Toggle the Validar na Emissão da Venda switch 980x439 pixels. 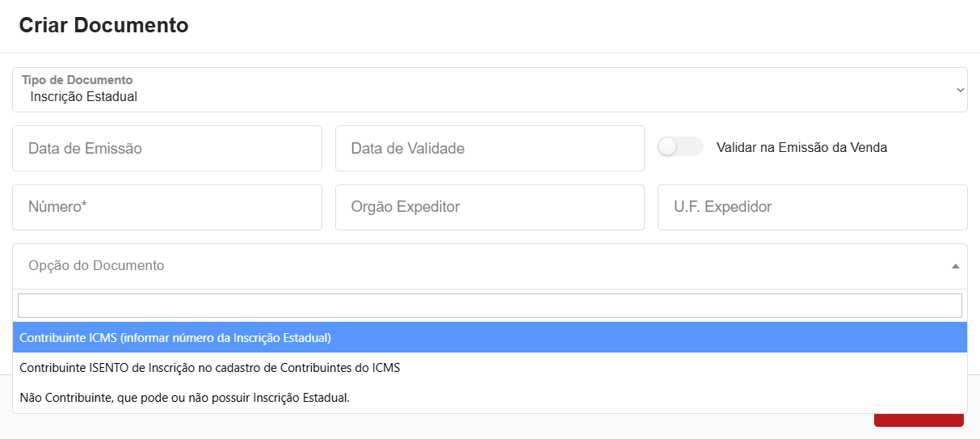pos(679,147)
